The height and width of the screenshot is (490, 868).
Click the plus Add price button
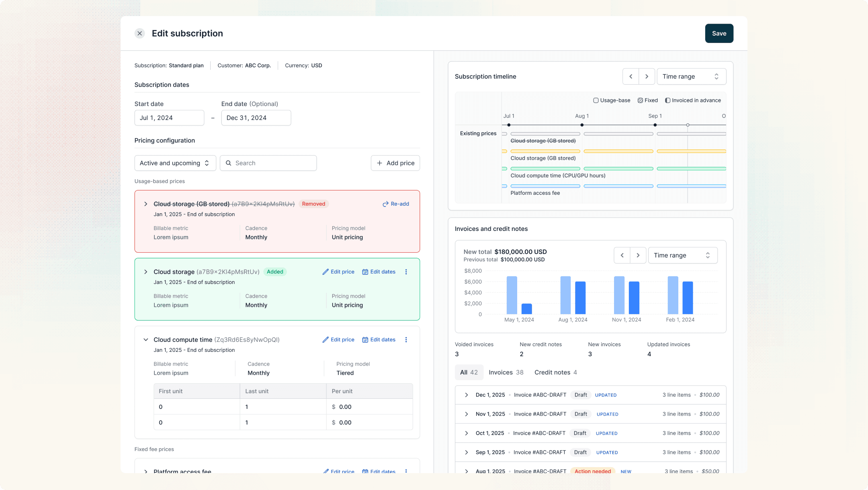point(395,163)
